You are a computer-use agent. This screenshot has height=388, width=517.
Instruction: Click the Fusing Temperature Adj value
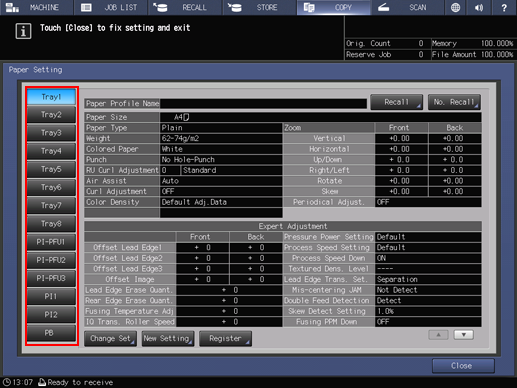click(229, 311)
